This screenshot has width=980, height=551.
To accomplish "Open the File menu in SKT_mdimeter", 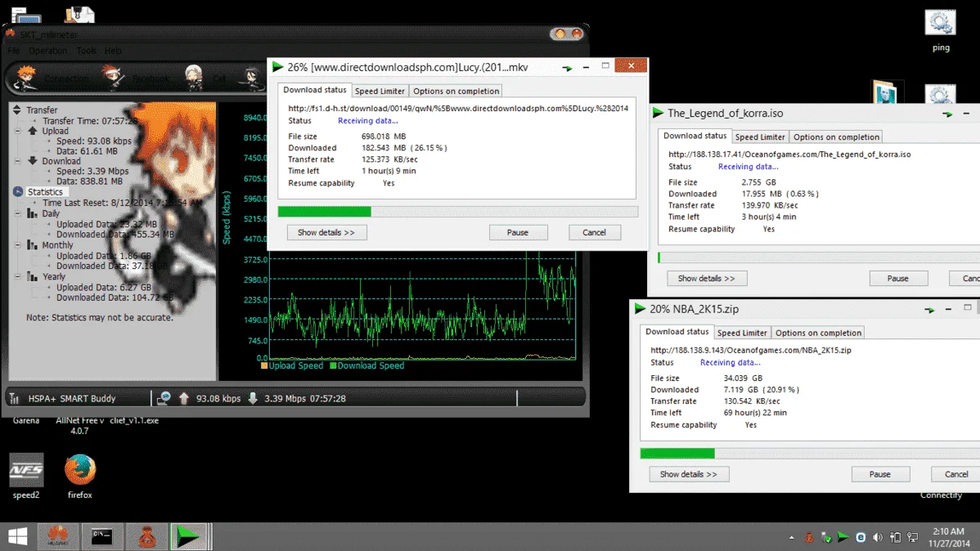I will 14,51.
